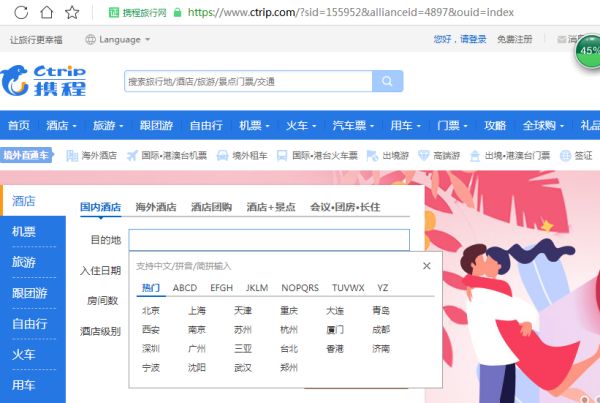This screenshot has width=600, height=403.
Task: Open 国际·港澳台机票 airplane shortcut
Action: click(x=167, y=156)
